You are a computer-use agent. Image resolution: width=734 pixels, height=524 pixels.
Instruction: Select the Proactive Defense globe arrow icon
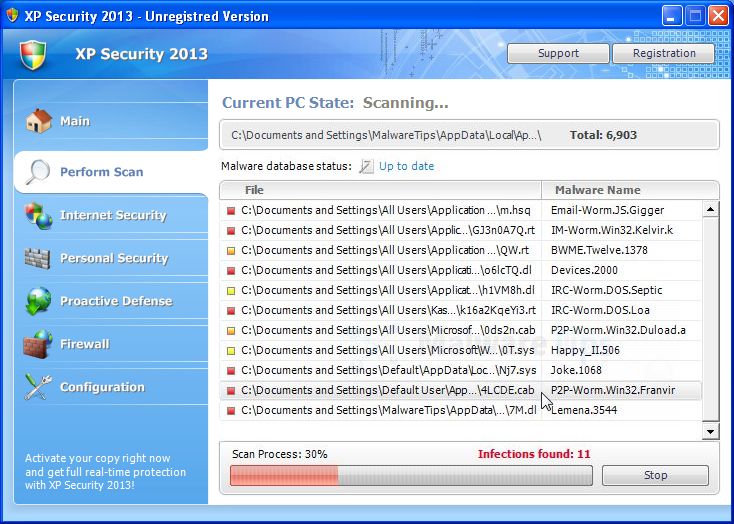pos(38,301)
